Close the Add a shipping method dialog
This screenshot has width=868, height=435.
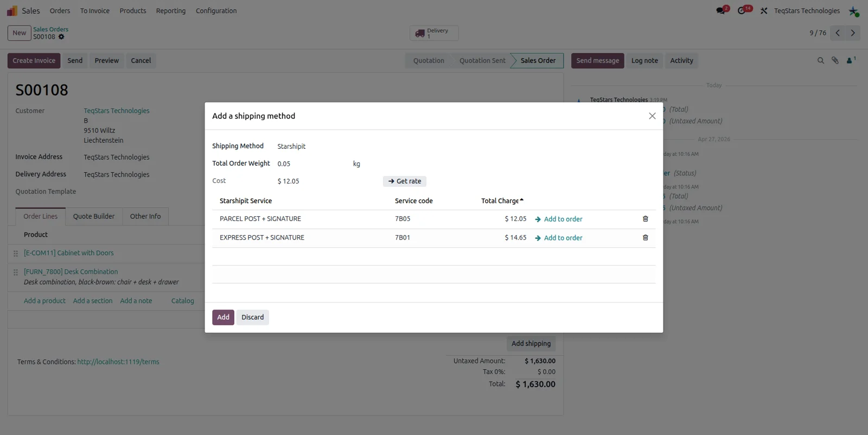click(652, 116)
